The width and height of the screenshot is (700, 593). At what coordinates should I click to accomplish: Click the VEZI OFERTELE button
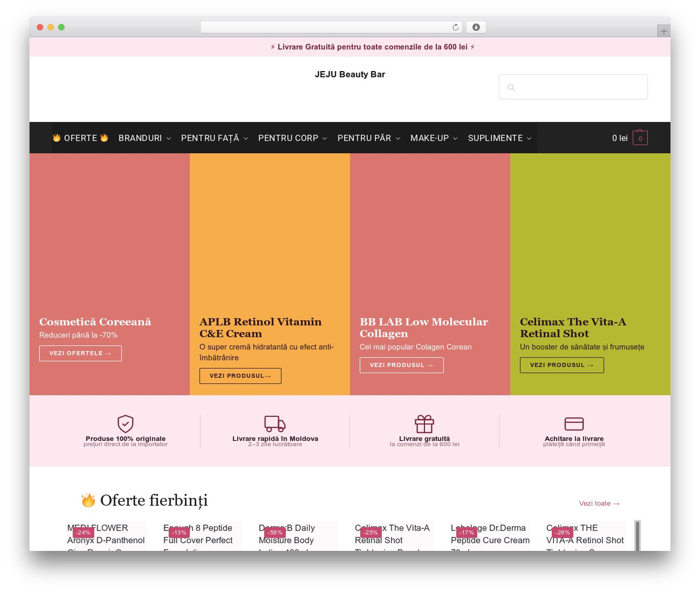80,353
